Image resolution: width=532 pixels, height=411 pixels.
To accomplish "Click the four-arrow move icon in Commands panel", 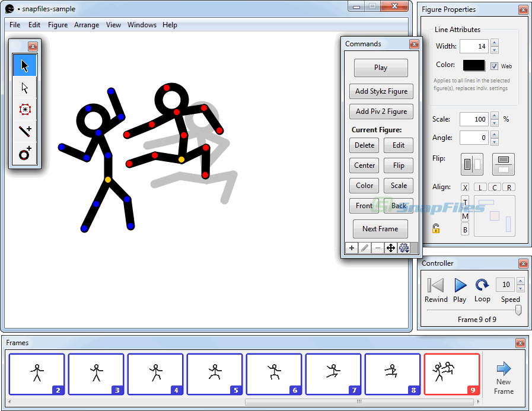I will 391,247.
